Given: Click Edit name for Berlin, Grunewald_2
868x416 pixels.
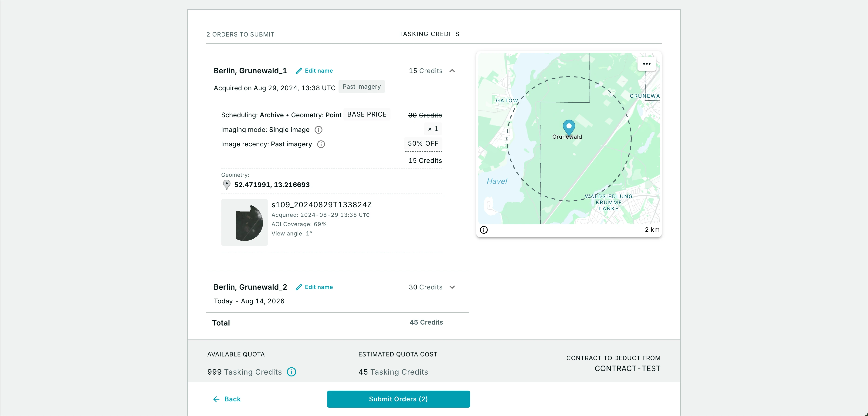Looking at the screenshot, I should [319, 287].
